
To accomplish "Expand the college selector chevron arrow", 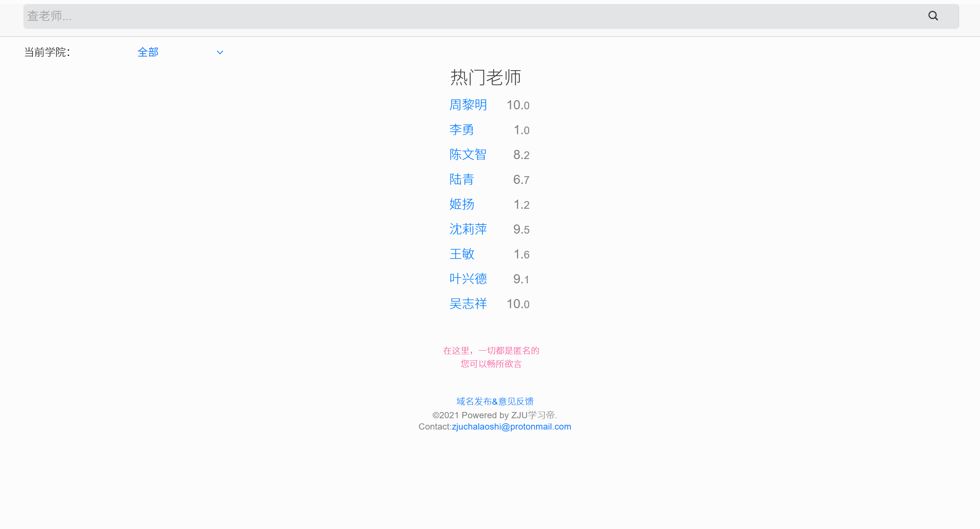I will pos(220,53).
